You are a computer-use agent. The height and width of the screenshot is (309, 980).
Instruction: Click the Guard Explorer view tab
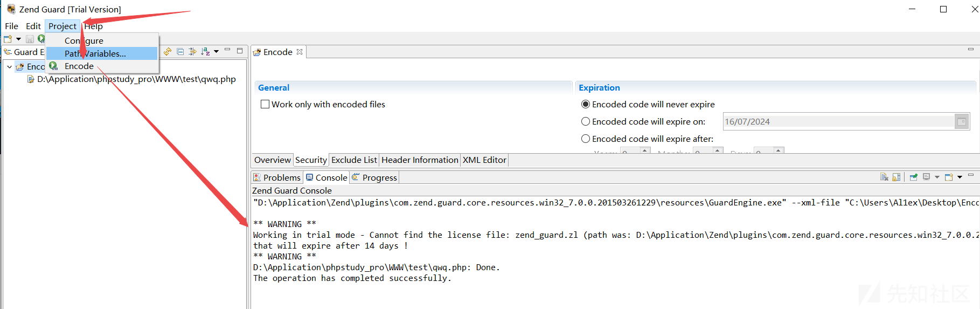(x=24, y=52)
